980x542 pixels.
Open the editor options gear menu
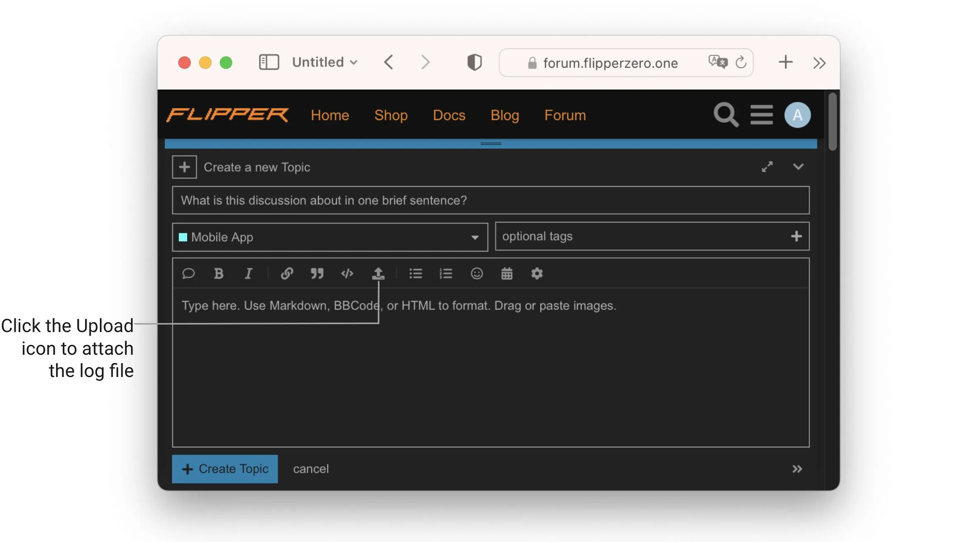coord(537,273)
